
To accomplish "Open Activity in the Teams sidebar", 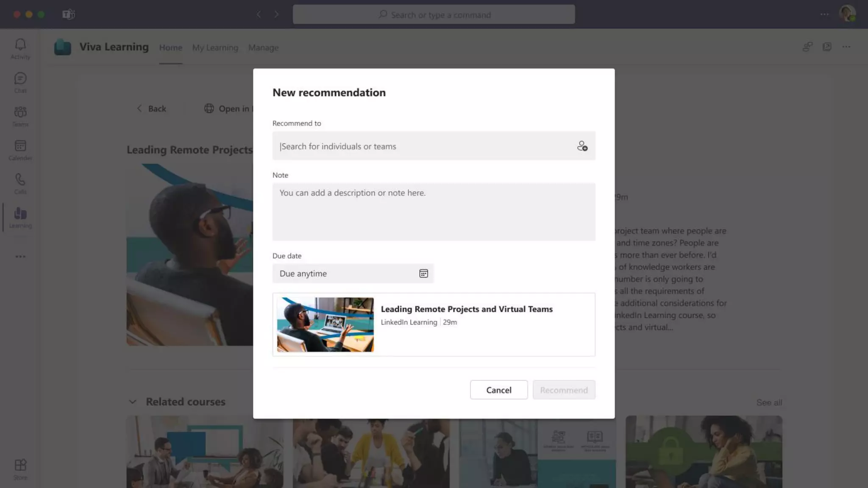I will [20, 49].
